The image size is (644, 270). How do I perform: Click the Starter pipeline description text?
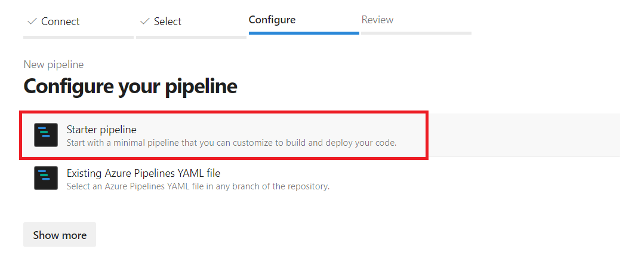click(x=231, y=143)
